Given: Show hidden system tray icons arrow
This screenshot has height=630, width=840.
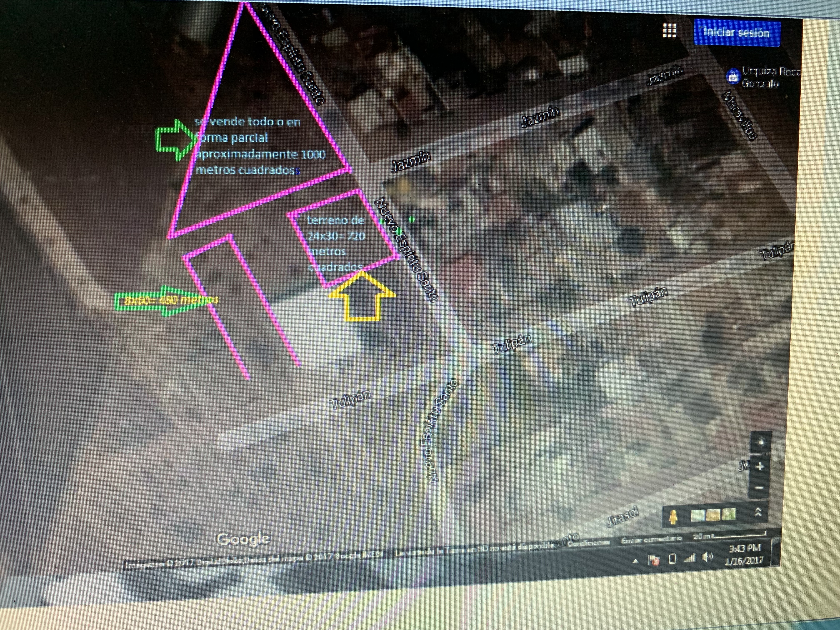Looking at the screenshot, I should click(x=635, y=561).
